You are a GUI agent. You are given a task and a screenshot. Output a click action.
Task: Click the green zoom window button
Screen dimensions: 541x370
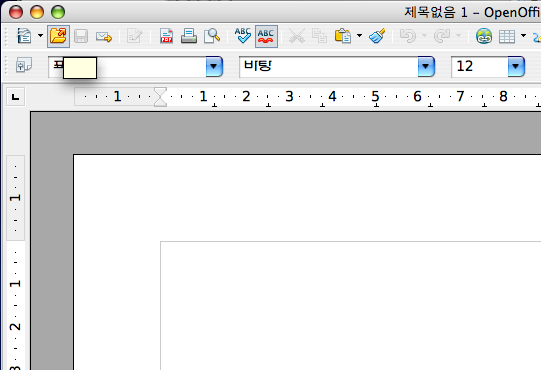coord(58,12)
